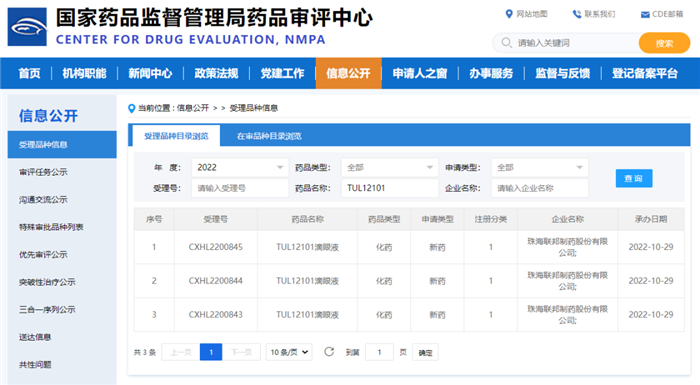
Task: Open 党建工作 navigation item
Action: 283,73
